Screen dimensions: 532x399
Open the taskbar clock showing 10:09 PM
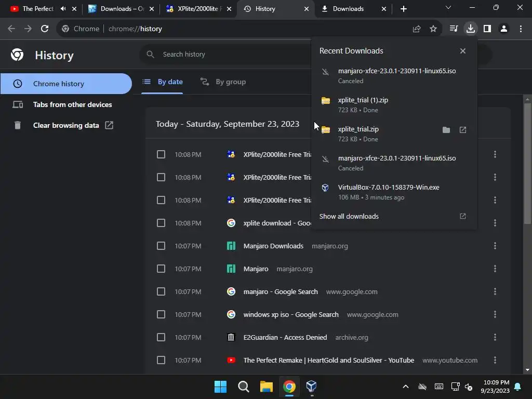(x=495, y=387)
